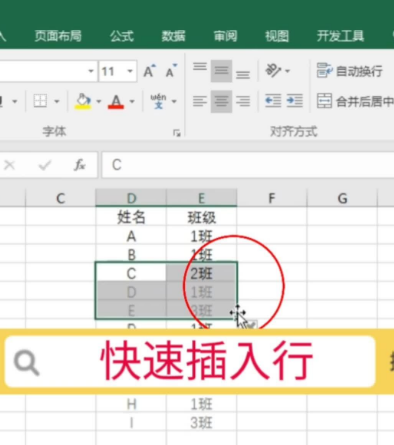Open the 开发工具 tab
Viewport: 394px width, 445px height.
coord(340,36)
